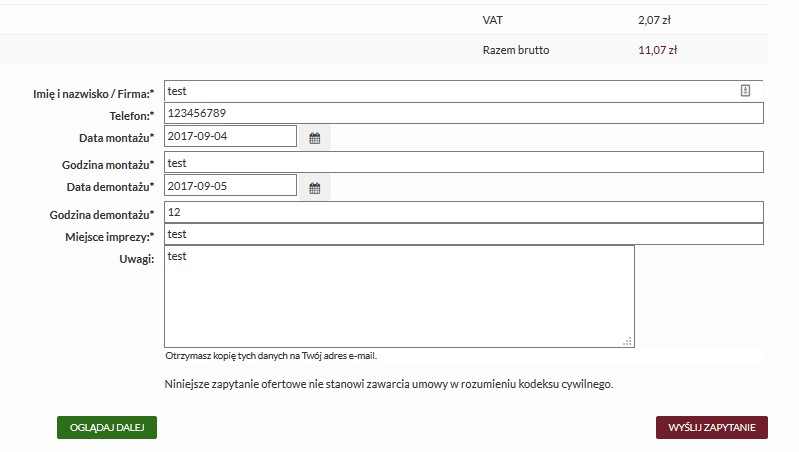Viewport: 799px width, 452px height.
Task: Click the Uwagi textarea resize handle
Action: [x=627, y=341]
